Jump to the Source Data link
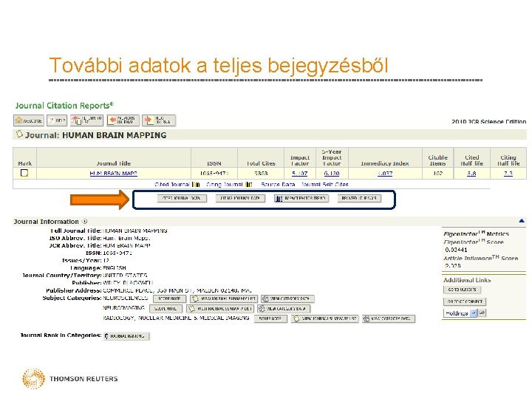532x399 pixels. coord(278,184)
